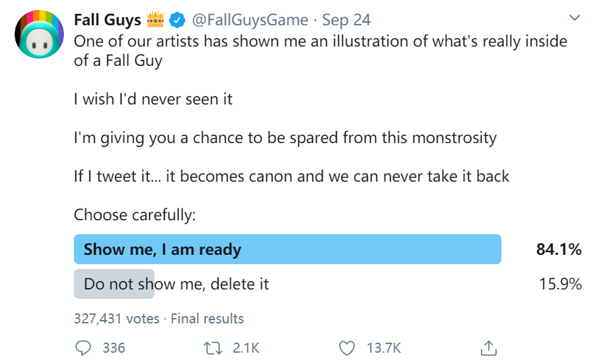Click the "Final results" label
594x364 pixels.
[207, 319]
